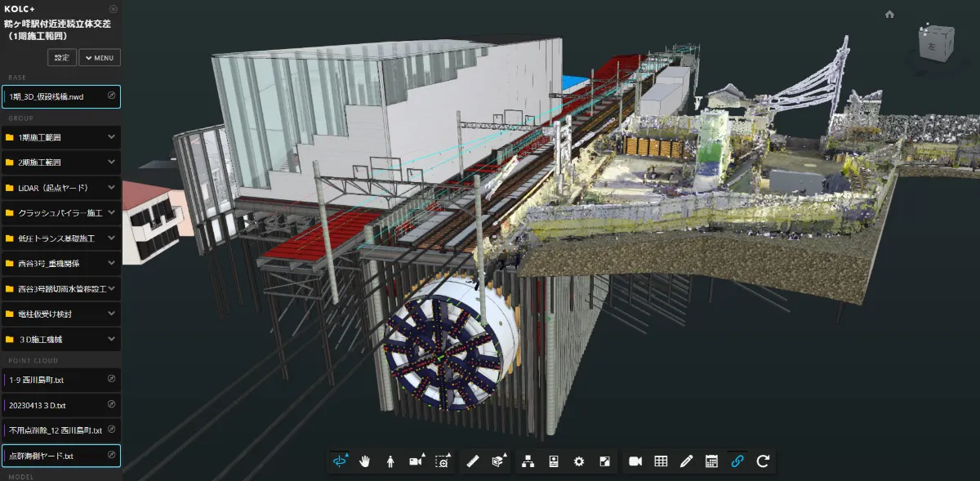This screenshot has width=980, height=481.
Task: Click the 電柱仮受け検討 folder icon
Action: (x=10, y=314)
